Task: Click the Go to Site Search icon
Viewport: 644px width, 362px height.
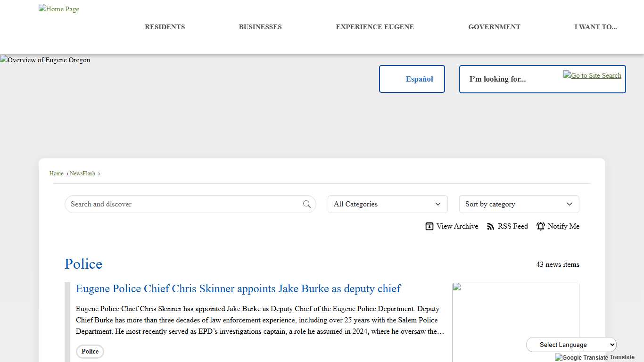Action: (x=592, y=75)
